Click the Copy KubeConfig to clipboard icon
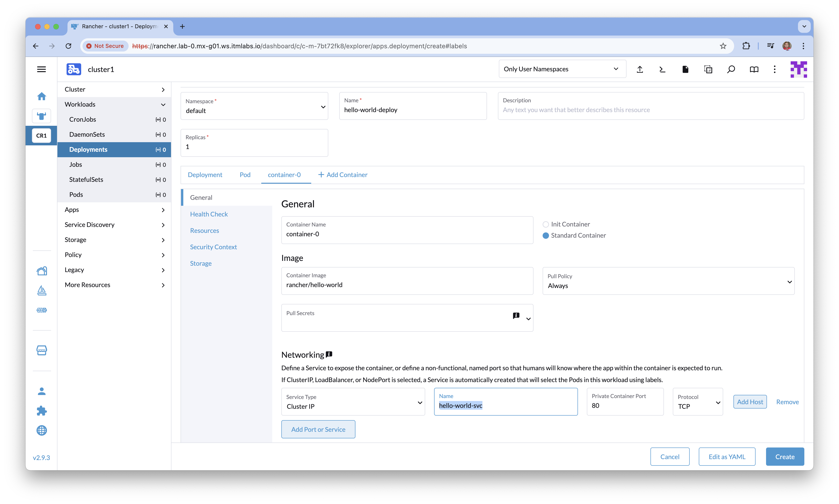 (708, 69)
